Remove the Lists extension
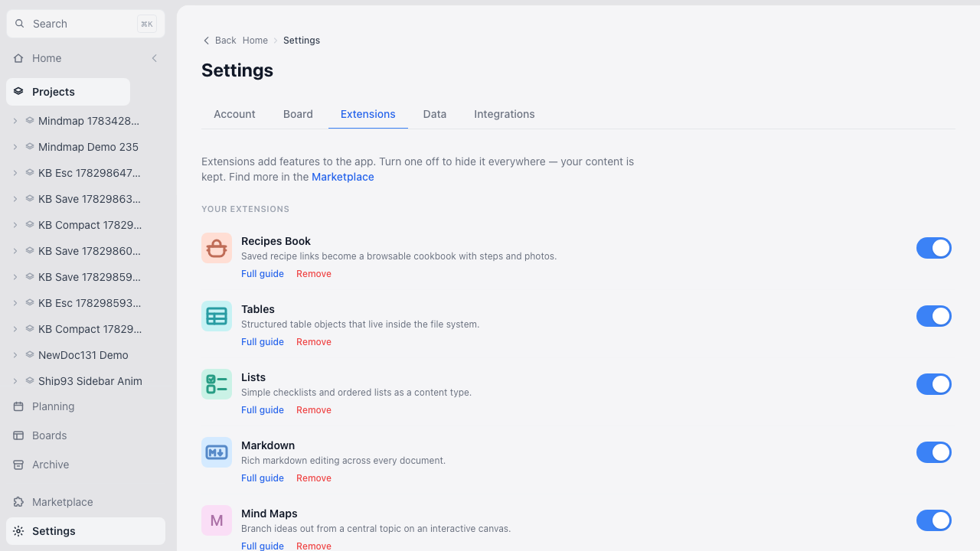Screen dimensions: 980x551 coord(314,410)
